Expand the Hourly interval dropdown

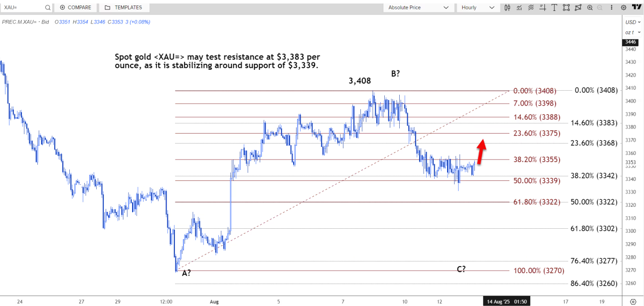477,7
